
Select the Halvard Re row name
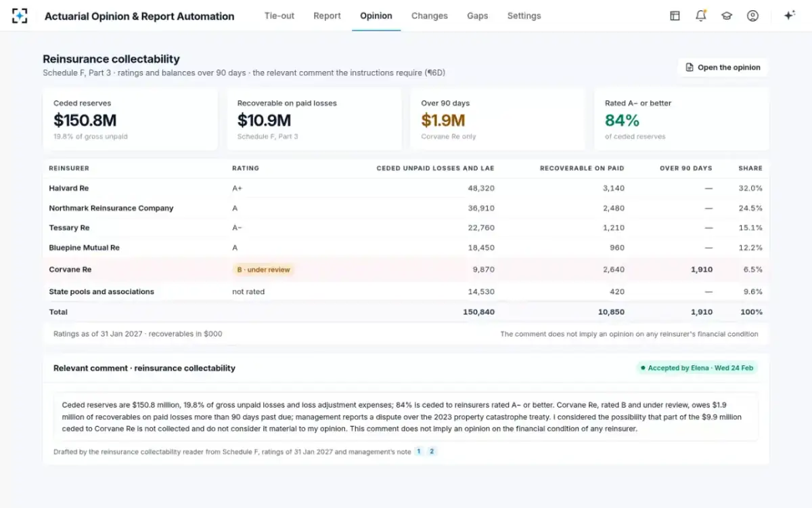tap(69, 188)
